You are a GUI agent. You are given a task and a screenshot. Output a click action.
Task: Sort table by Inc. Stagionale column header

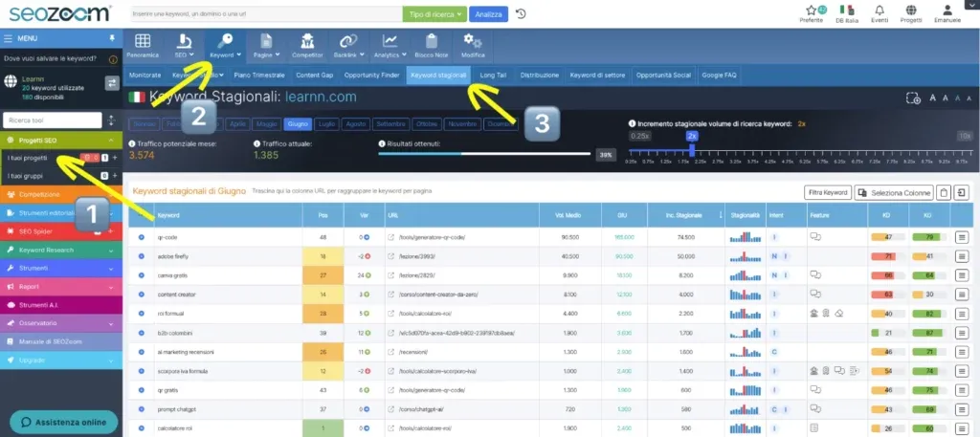click(685, 215)
